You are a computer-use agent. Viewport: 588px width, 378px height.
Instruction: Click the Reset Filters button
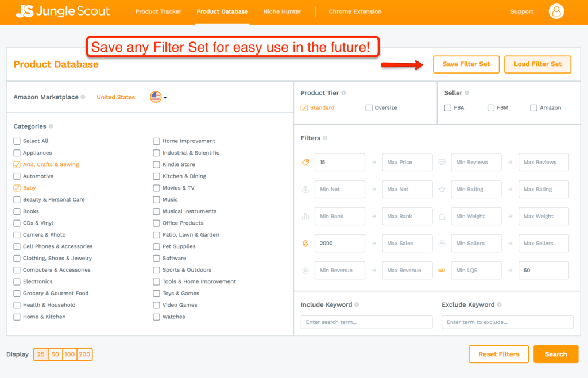(499, 354)
